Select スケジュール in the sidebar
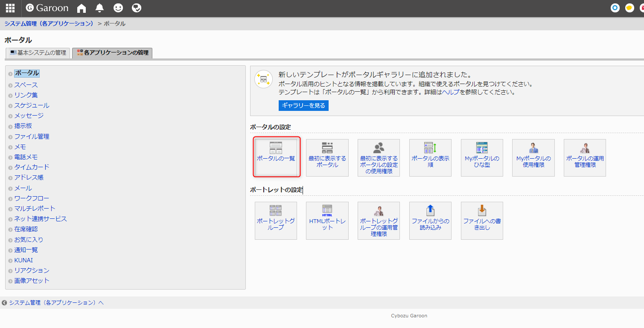This screenshot has height=328, width=644. (x=32, y=105)
